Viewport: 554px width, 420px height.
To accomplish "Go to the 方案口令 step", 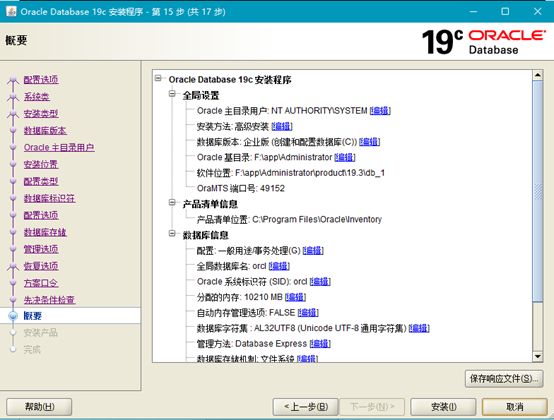I will tap(41, 283).
